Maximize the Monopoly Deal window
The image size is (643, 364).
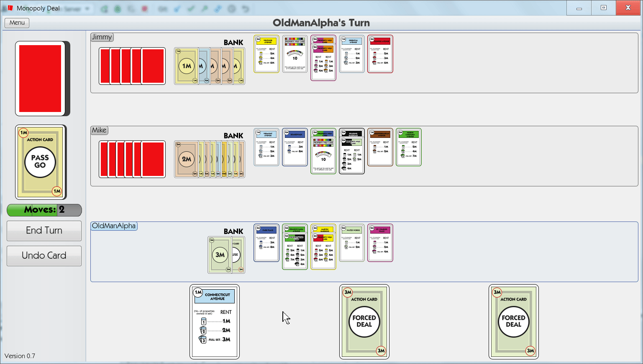tap(604, 8)
